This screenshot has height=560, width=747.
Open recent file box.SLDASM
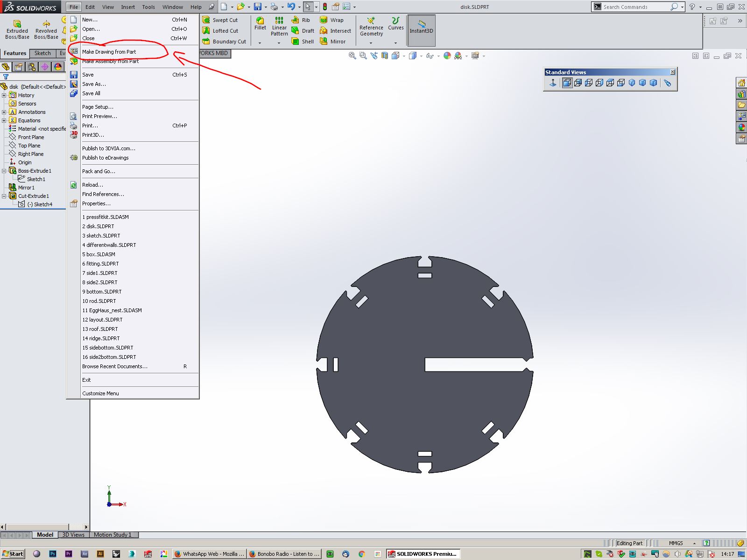pyautogui.click(x=133, y=254)
